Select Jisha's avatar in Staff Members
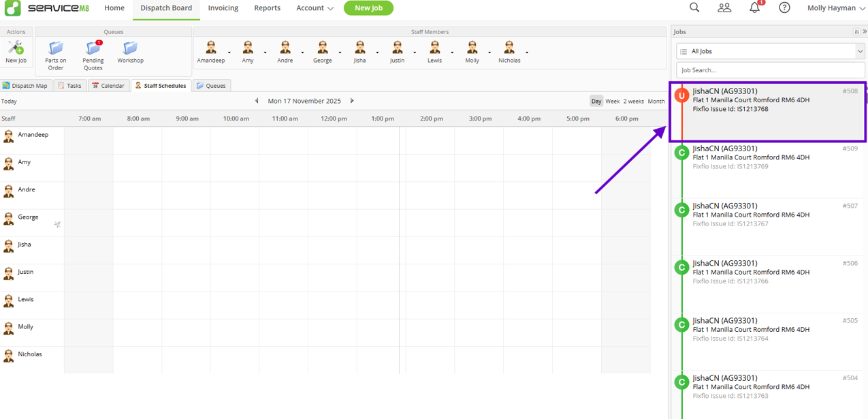 359,47
